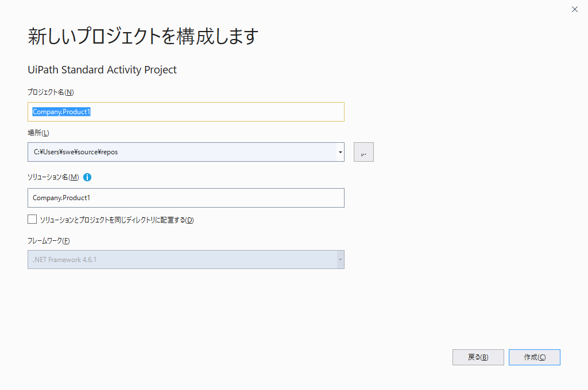Click the プロジェクト名(N) label
588x390 pixels.
[x=51, y=92]
